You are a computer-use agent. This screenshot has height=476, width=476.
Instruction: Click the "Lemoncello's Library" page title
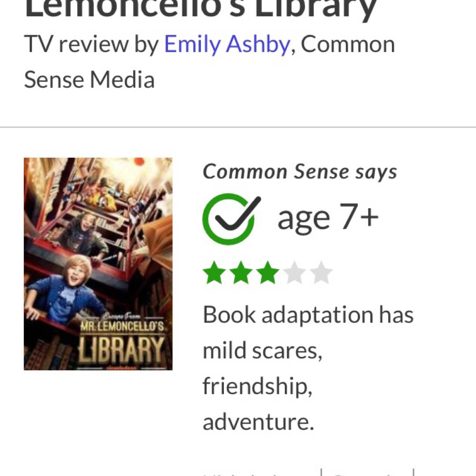(x=201, y=9)
